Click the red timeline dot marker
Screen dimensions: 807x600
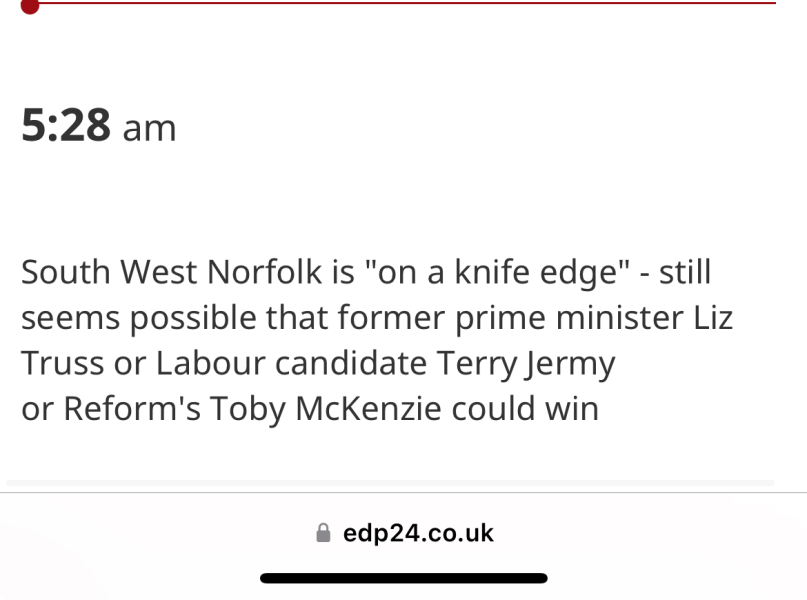coord(30,5)
